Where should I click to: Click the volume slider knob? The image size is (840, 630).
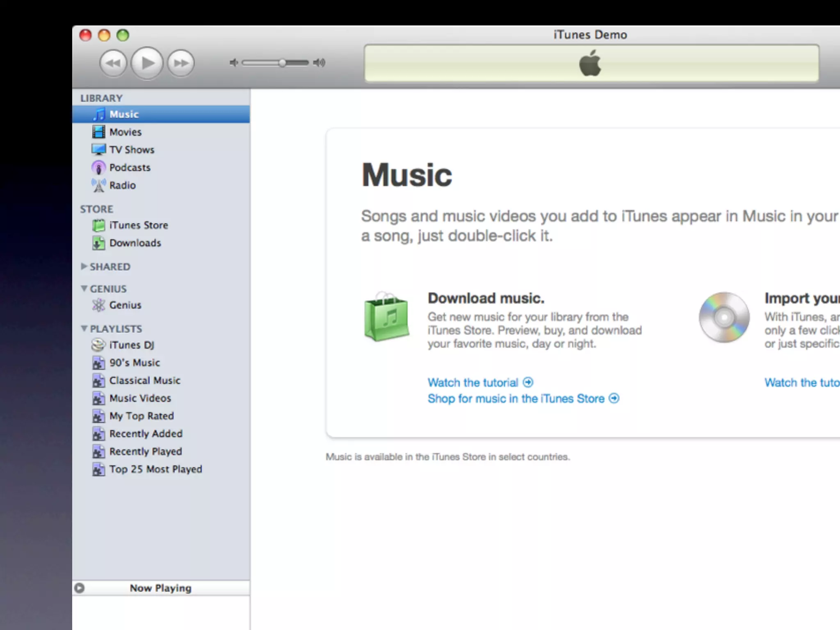coord(282,63)
